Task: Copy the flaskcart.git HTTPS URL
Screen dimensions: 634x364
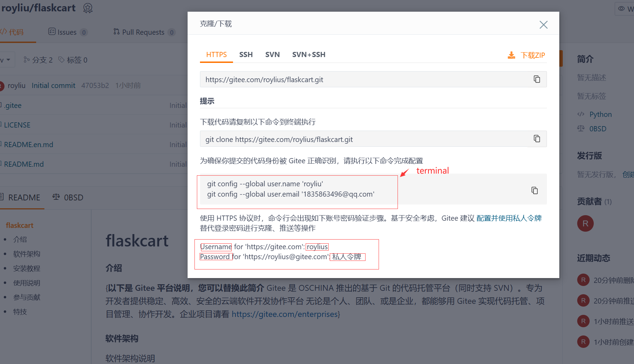Action: (537, 79)
